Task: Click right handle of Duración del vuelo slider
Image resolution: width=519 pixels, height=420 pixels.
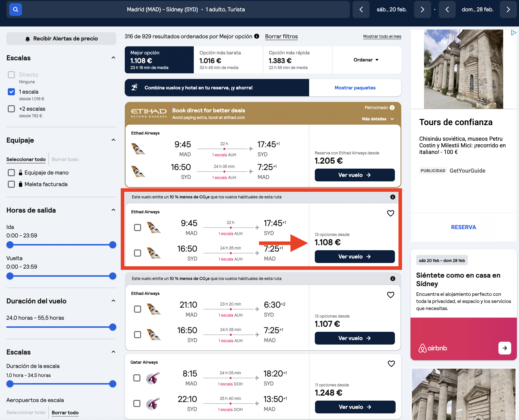Action: [x=113, y=327]
